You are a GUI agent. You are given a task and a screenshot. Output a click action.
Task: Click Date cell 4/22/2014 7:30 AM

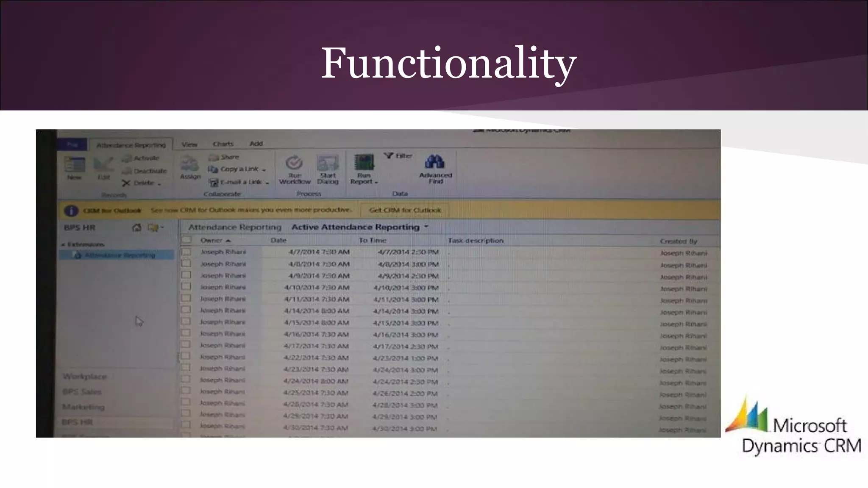pos(316,358)
